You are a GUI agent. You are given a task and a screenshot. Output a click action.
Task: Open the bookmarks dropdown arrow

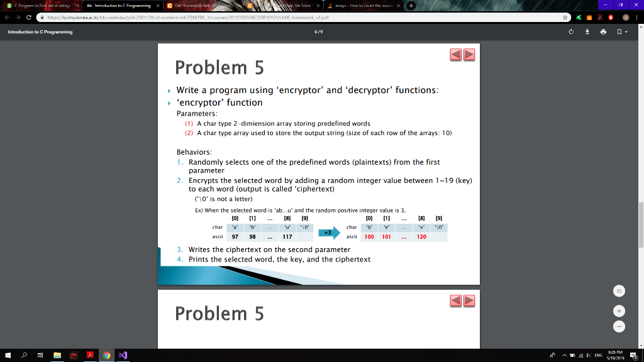pyautogui.click(x=626, y=32)
